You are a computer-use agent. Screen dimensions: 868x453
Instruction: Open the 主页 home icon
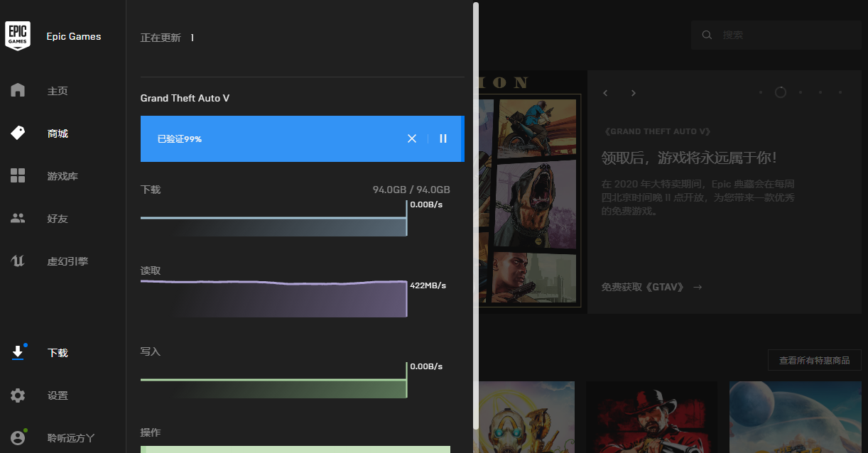coord(18,90)
